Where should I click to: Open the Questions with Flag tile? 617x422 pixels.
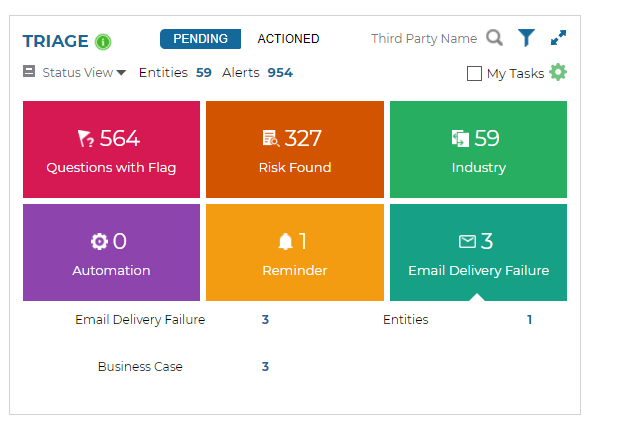tap(111, 149)
